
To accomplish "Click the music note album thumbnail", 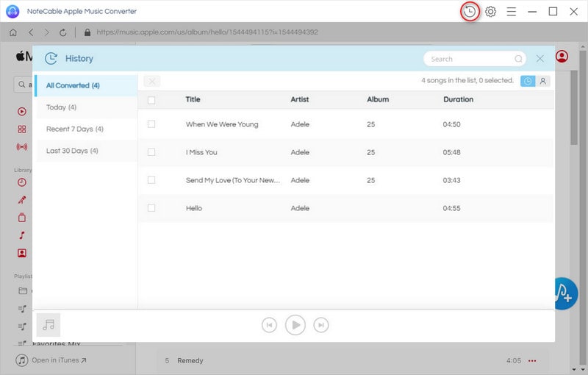I will click(49, 325).
